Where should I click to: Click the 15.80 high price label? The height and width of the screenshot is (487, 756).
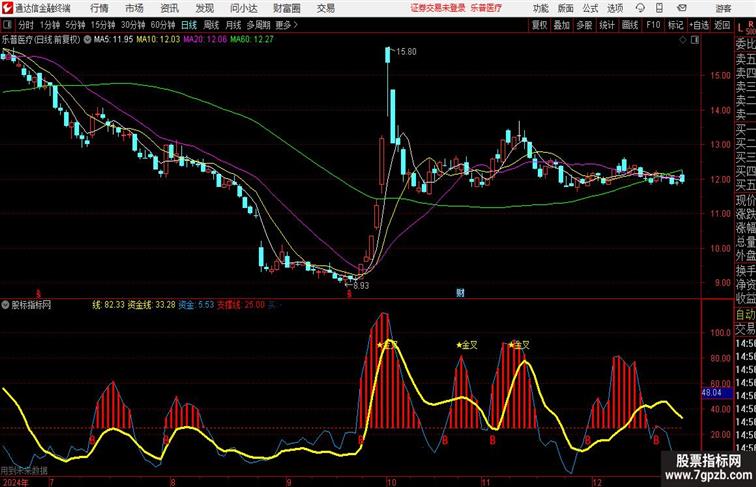pyautogui.click(x=406, y=52)
